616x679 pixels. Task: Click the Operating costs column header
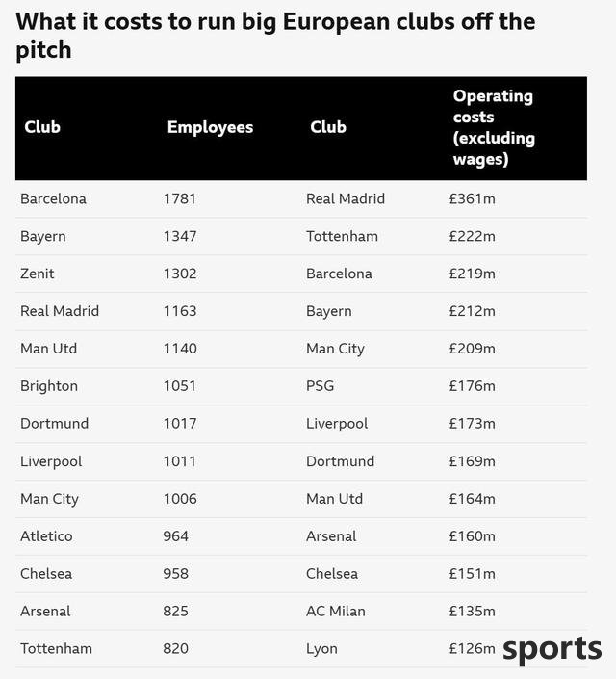tap(494, 127)
